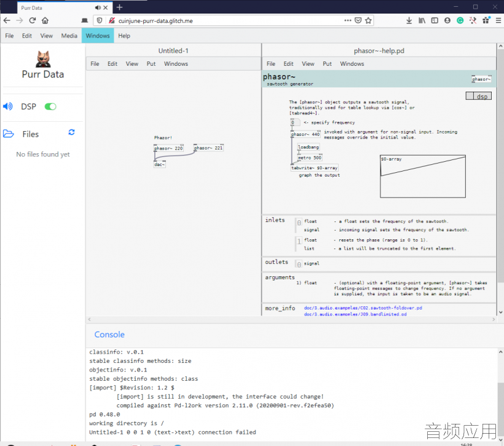Click scroll-right arrow of the patch area

[494, 319]
